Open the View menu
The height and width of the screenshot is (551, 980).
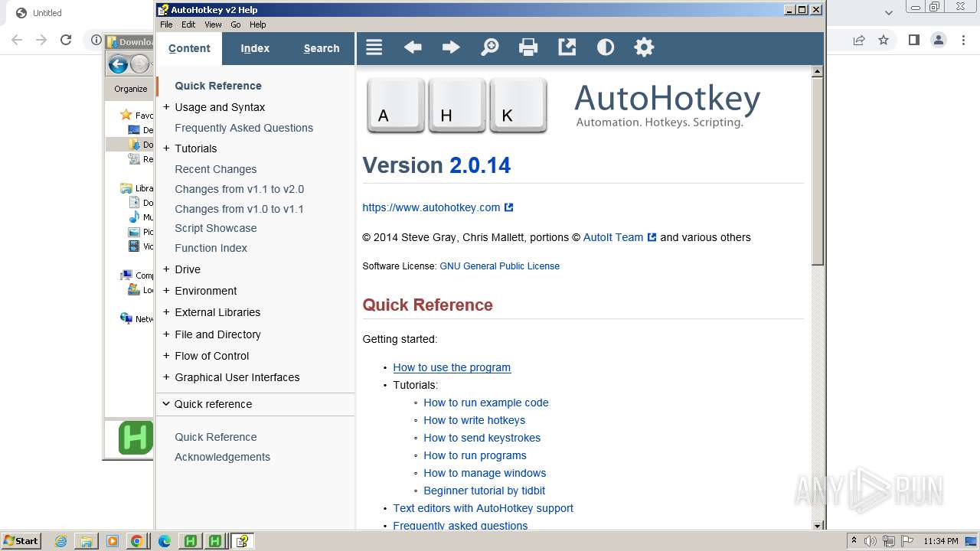click(x=213, y=24)
